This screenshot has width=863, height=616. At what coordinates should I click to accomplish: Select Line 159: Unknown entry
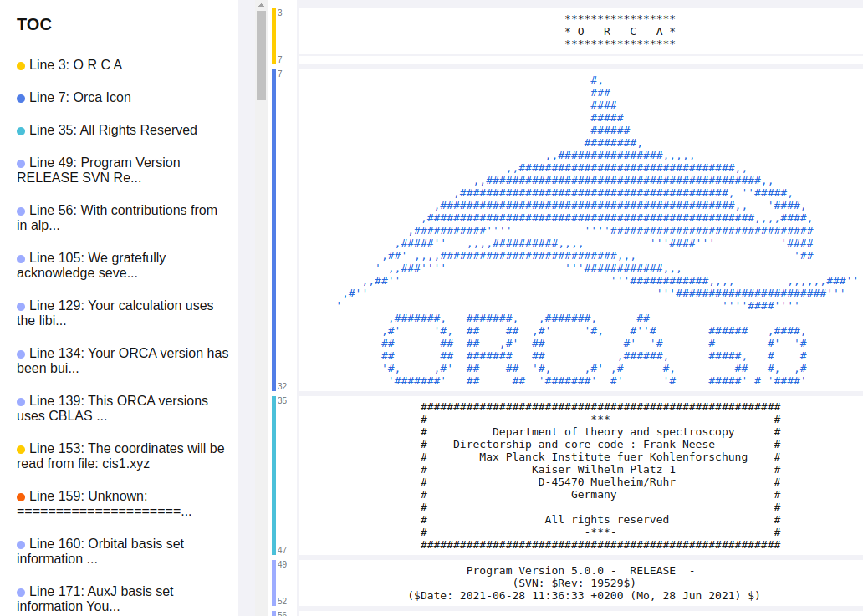(x=105, y=503)
